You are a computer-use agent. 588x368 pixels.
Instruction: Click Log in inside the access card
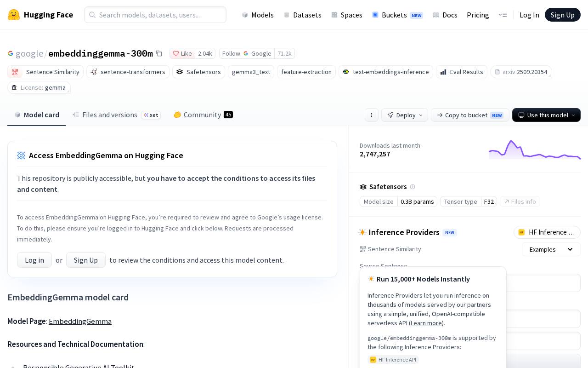pos(34,260)
